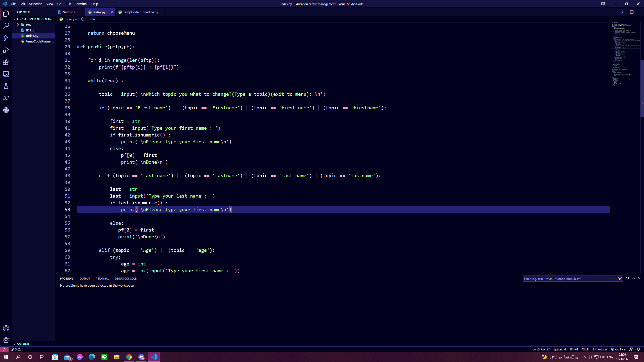Run the Python file with play button
This screenshot has height=362, width=644.
click(x=621, y=12)
